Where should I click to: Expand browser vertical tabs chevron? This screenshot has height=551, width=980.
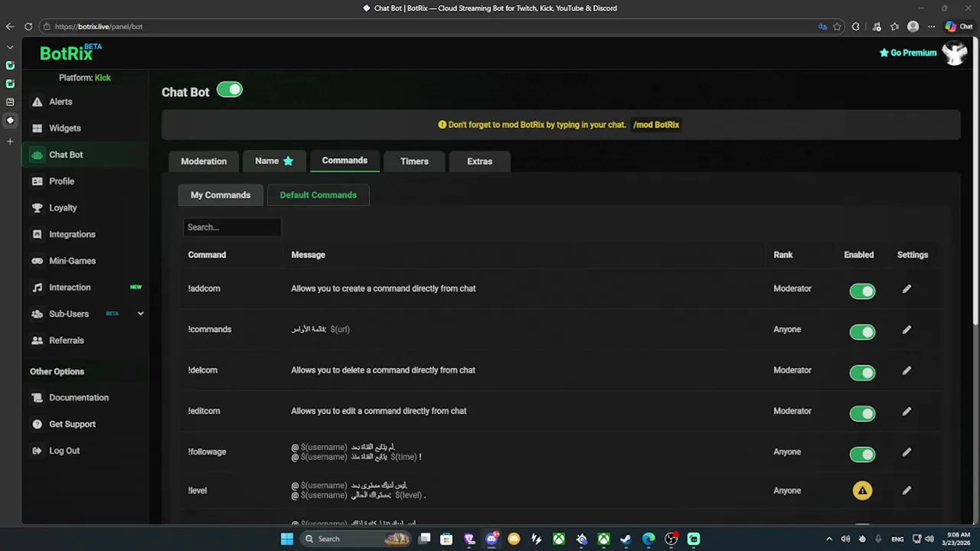point(10,47)
